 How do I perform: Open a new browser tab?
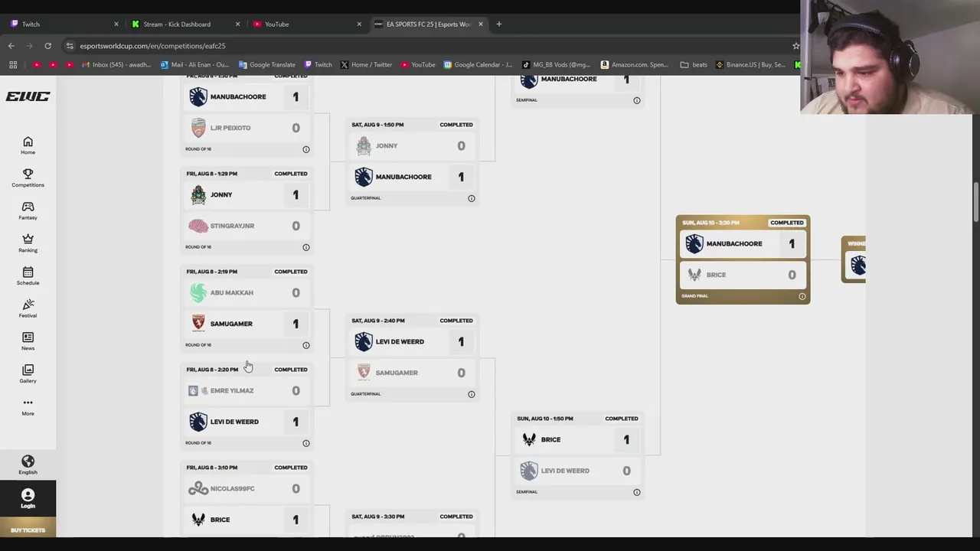click(498, 24)
